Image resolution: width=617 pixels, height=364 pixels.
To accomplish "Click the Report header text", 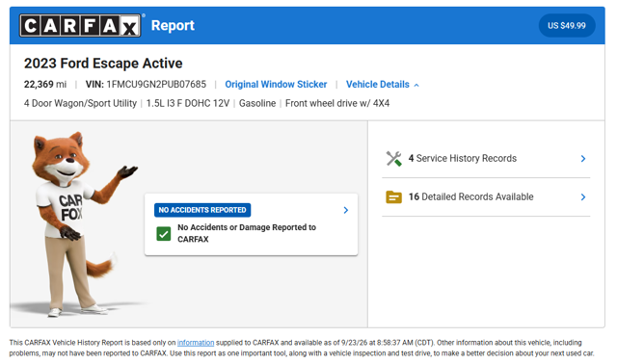I will click(x=173, y=26).
